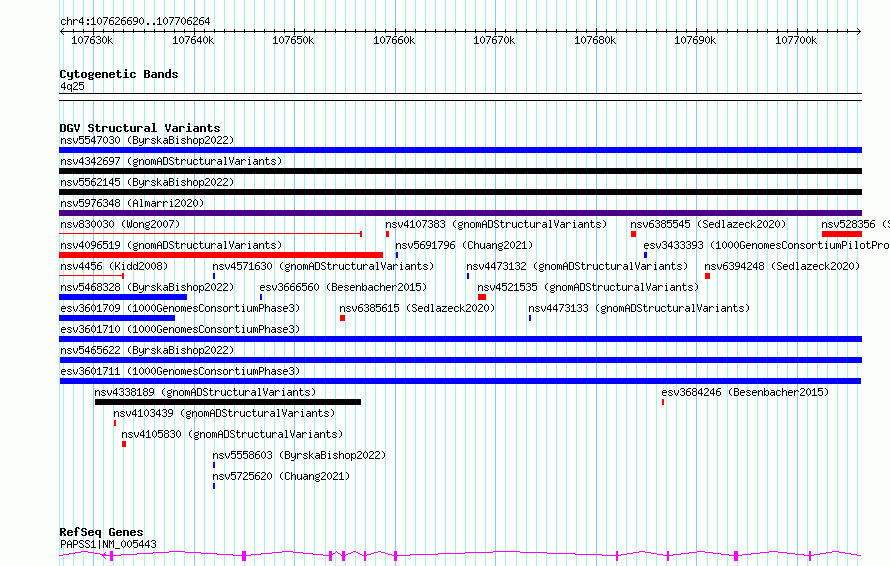This screenshot has height=566, width=890.
Task: Select the 107650k ruler position
Action: tap(293, 40)
